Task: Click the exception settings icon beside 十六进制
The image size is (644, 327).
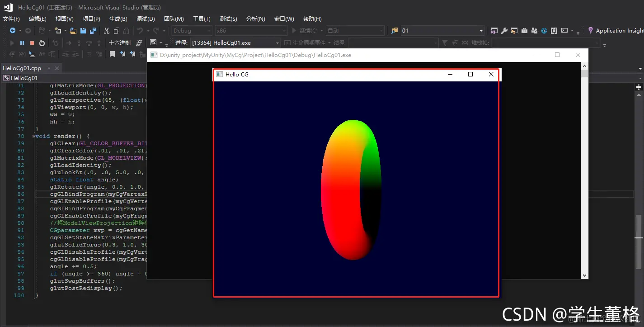Action: [140, 43]
